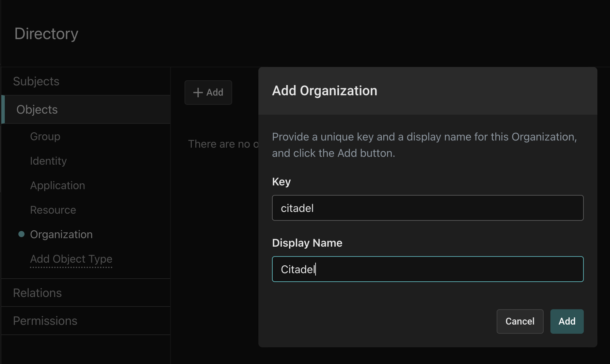The height and width of the screenshot is (364, 610).
Task: Select the Objects section in the sidebar
Action: click(37, 110)
